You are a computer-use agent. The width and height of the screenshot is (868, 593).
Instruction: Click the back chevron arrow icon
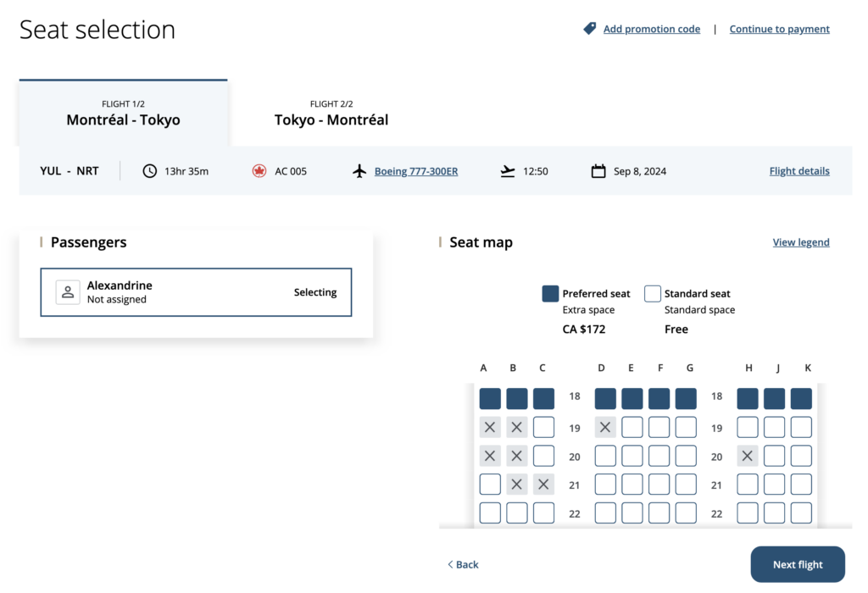click(x=450, y=565)
